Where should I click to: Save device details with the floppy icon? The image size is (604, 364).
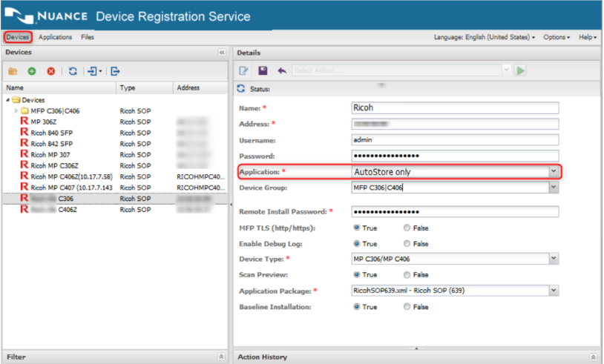click(x=263, y=70)
